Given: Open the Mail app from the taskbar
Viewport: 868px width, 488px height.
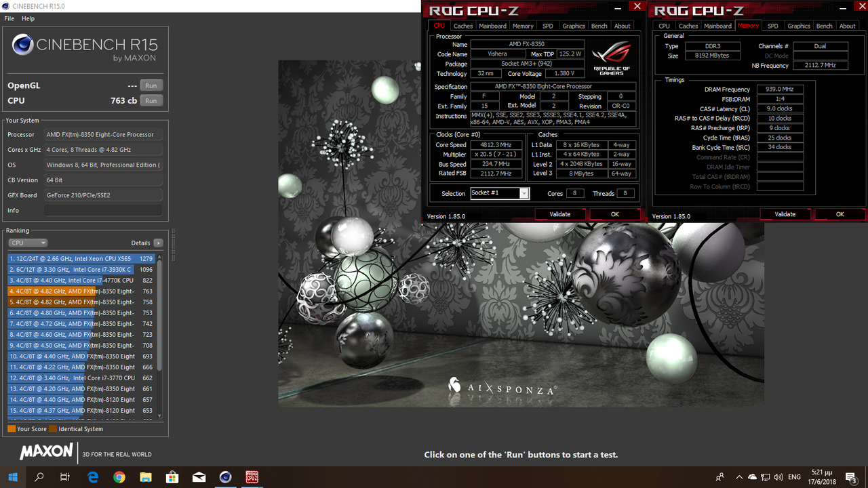Looking at the screenshot, I should point(199,477).
